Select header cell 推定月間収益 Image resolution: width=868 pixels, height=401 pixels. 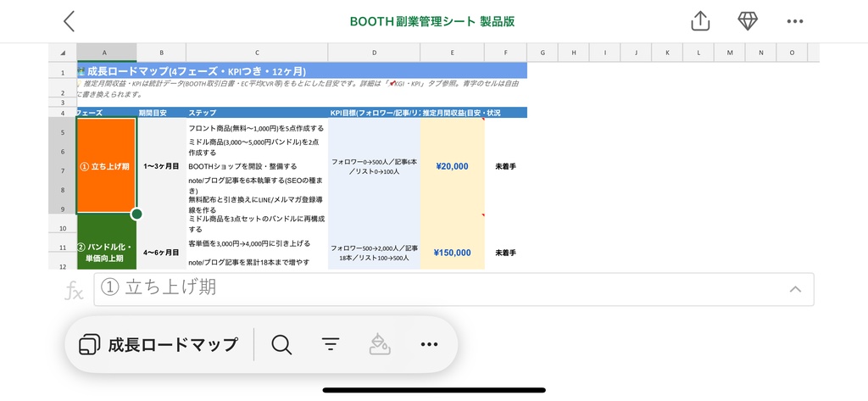pos(453,113)
